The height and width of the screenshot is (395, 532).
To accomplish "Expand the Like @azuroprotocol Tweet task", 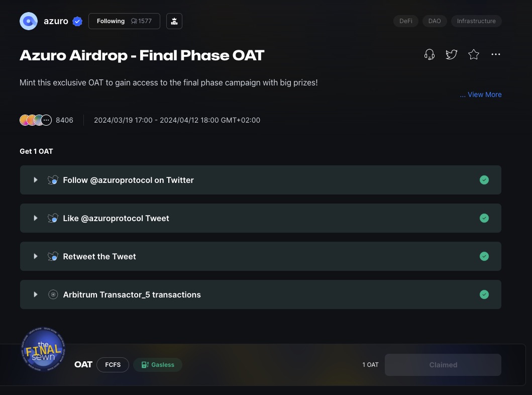I will 36,218.
